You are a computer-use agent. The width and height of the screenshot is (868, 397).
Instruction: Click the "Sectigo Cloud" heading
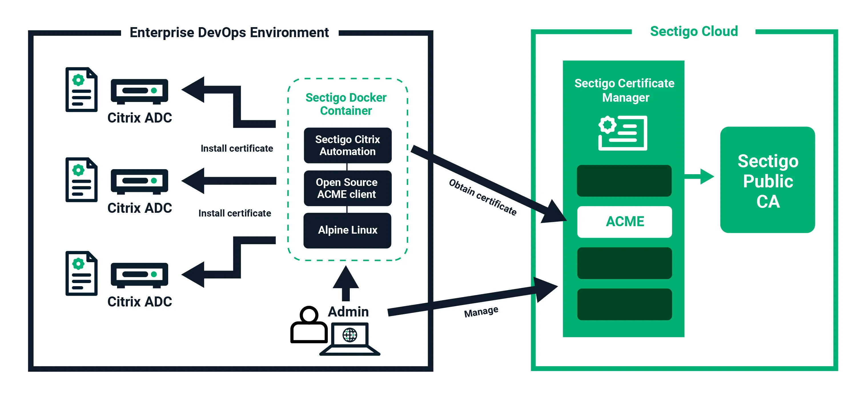[694, 31]
